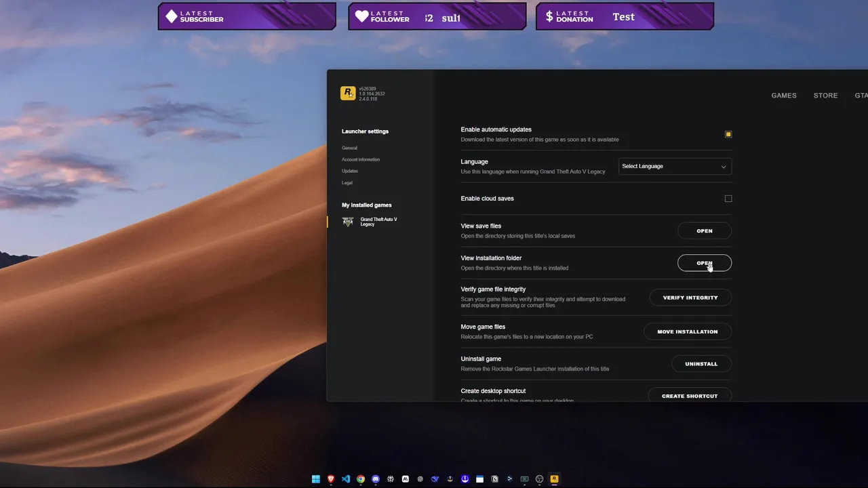Click the VERIFY INTEGRITY button
This screenshot has width=868, height=488.
690,298
